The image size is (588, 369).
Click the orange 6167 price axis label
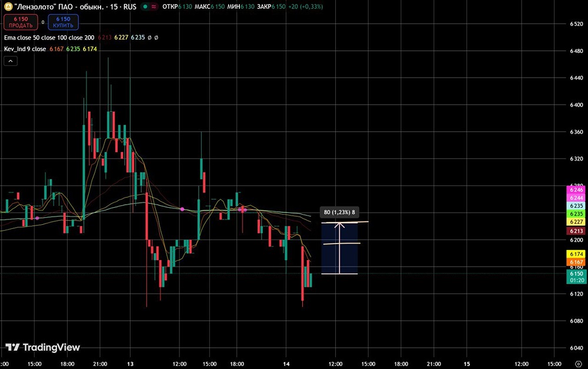(576, 262)
